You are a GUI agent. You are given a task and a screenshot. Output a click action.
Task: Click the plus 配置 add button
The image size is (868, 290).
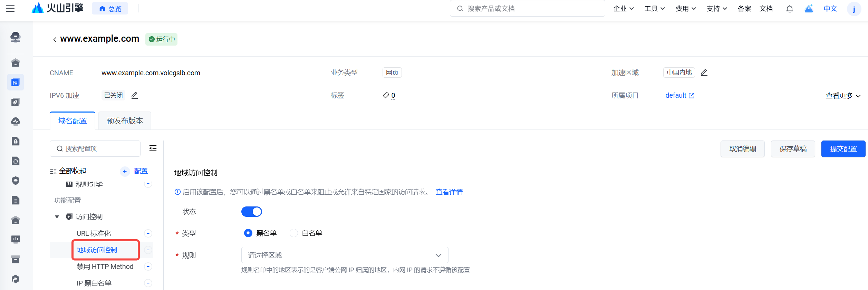(134, 171)
